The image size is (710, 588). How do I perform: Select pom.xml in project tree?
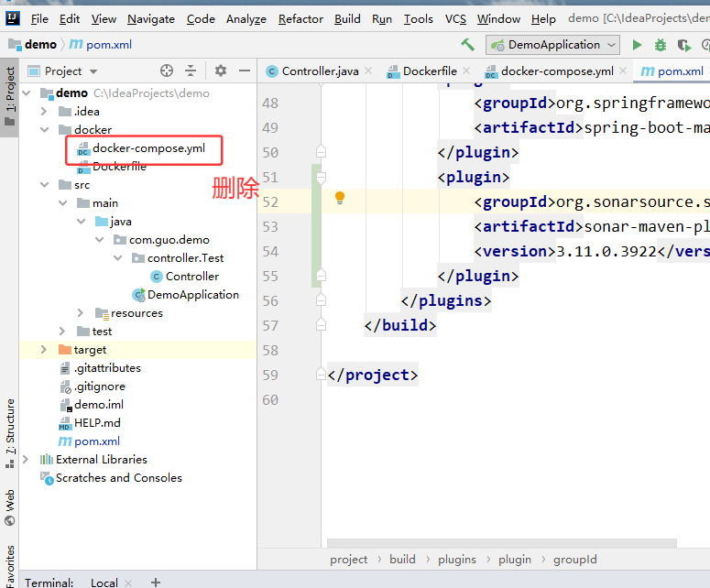point(97,441)
